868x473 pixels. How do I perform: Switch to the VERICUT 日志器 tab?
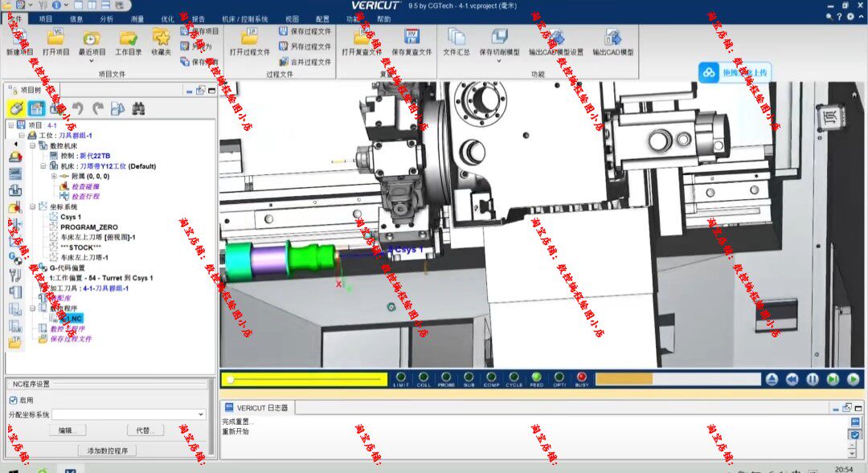point(257,408)
